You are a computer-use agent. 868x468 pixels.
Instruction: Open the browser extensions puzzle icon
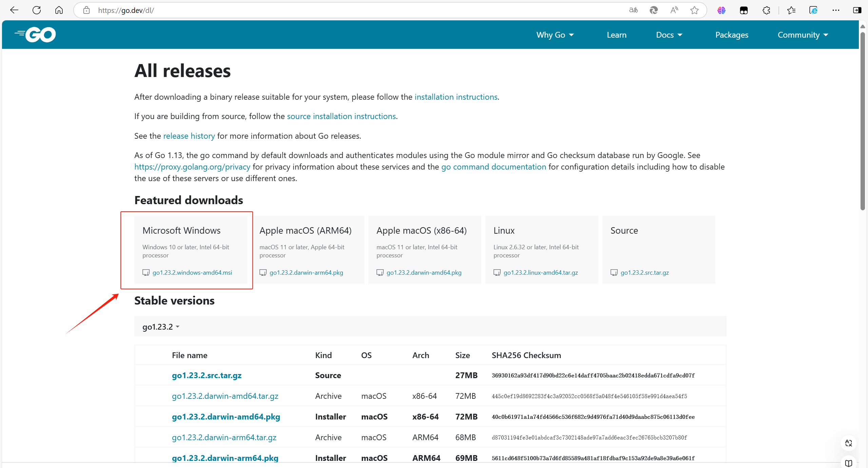click(x=766, y=10)
